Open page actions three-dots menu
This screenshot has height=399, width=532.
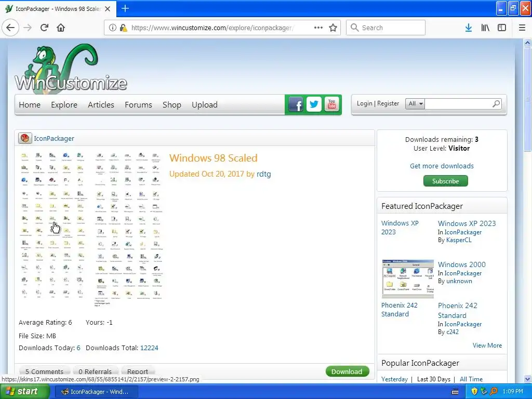[318, 28]
